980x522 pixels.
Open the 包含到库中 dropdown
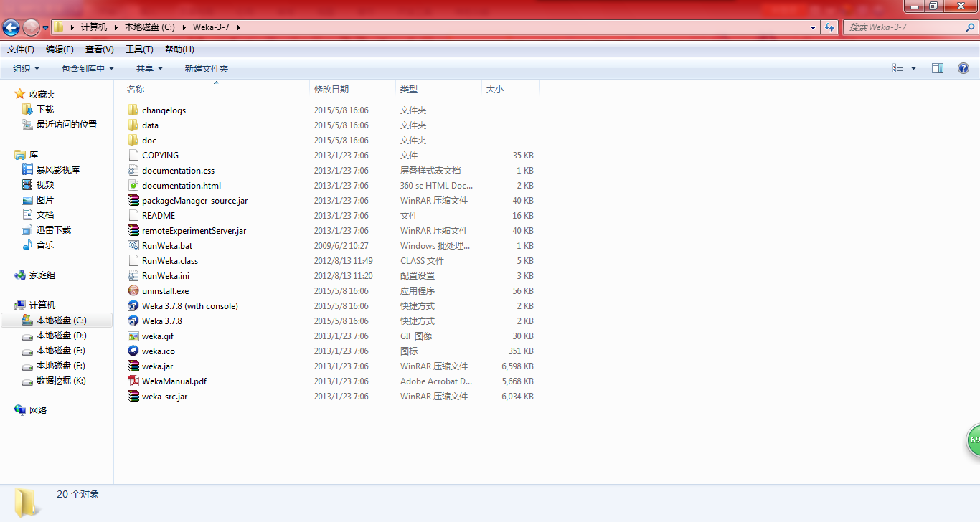point(88,68)
